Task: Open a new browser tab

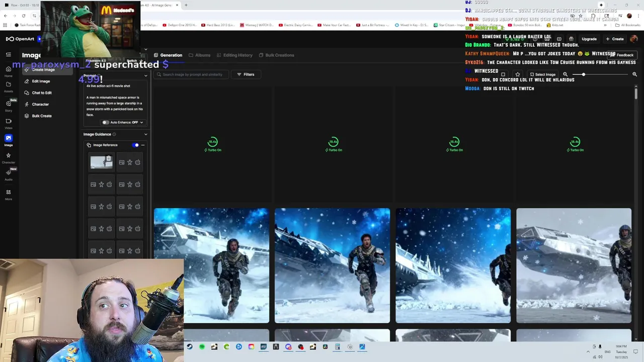Action: click(x=186, y=5)
